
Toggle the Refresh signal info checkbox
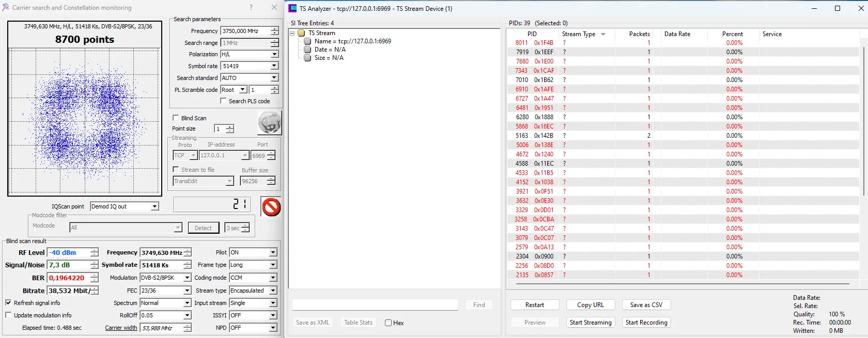click(8, 303)
